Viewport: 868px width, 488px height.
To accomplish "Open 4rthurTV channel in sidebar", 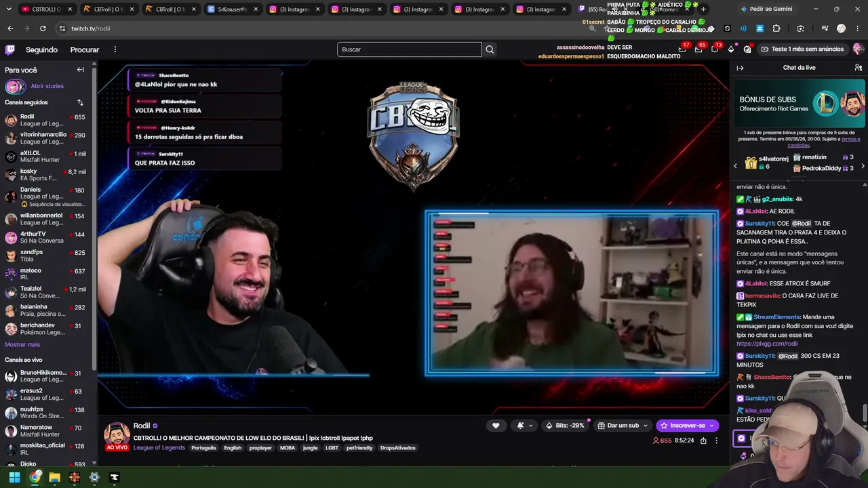I will tap(46, 237).
